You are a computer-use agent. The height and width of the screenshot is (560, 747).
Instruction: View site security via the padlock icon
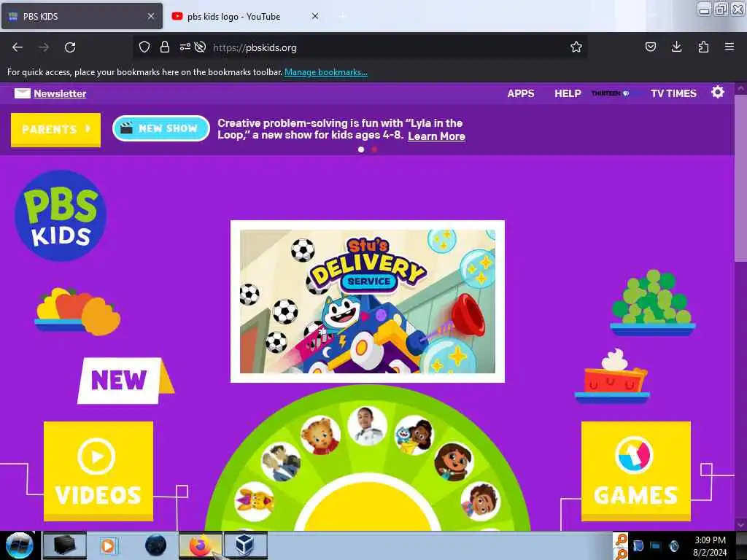(x=165, y=47)
